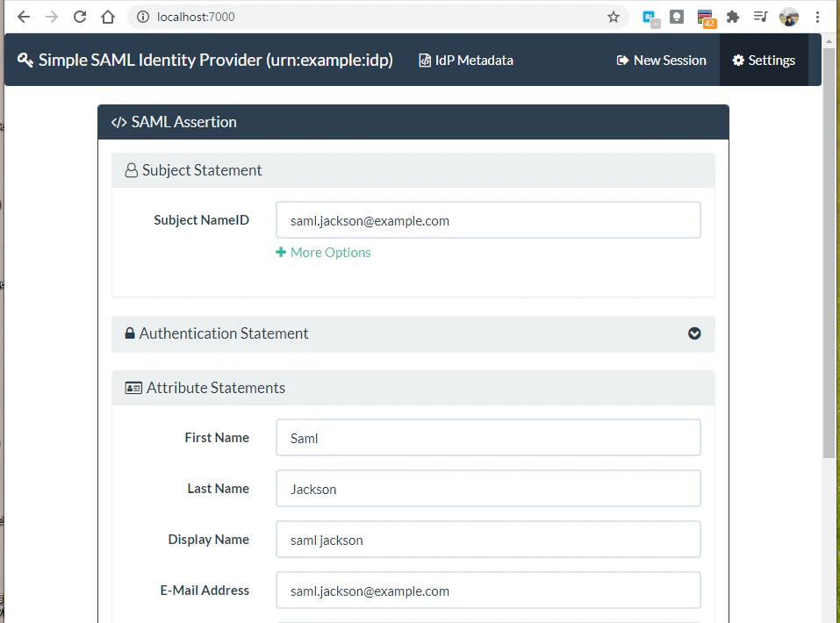Click the Authentication Statement lock icon

[x=130, y=333]
